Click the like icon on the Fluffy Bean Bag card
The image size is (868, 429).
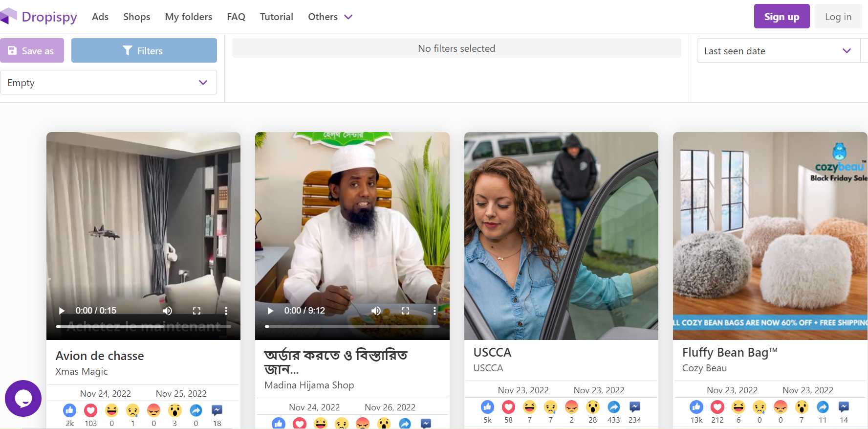coord(696,406)
